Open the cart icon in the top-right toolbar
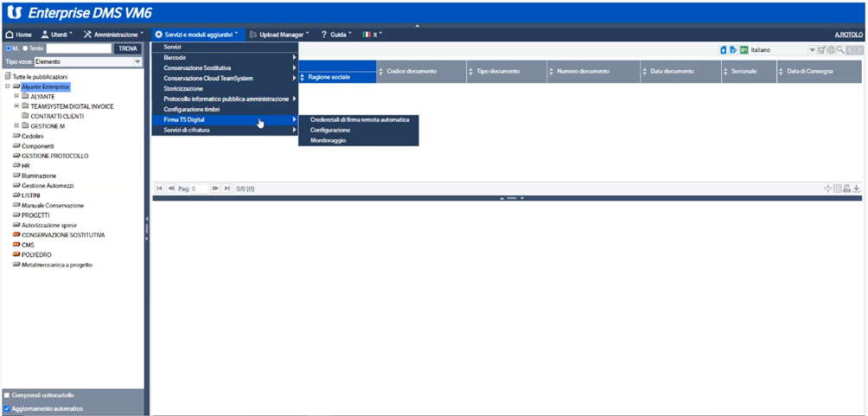Viewport: 868px width, 416px height. coord(821,50)
